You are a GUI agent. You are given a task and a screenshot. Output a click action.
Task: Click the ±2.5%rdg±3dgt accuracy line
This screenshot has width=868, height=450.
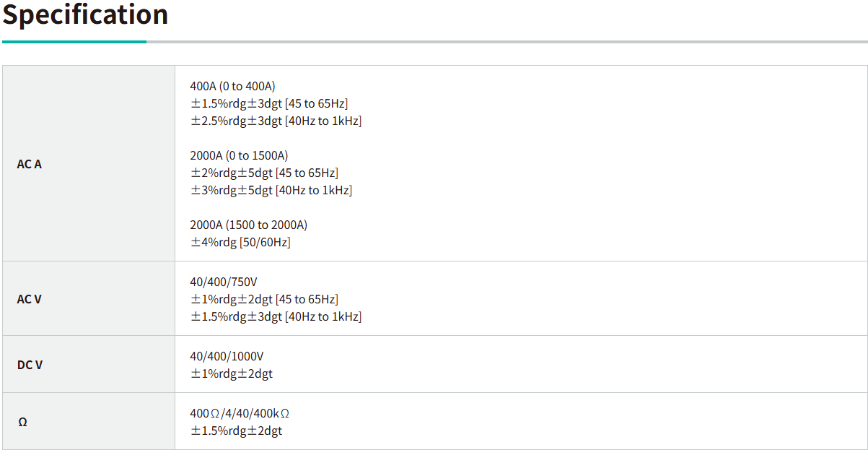(x=276, y=121)
